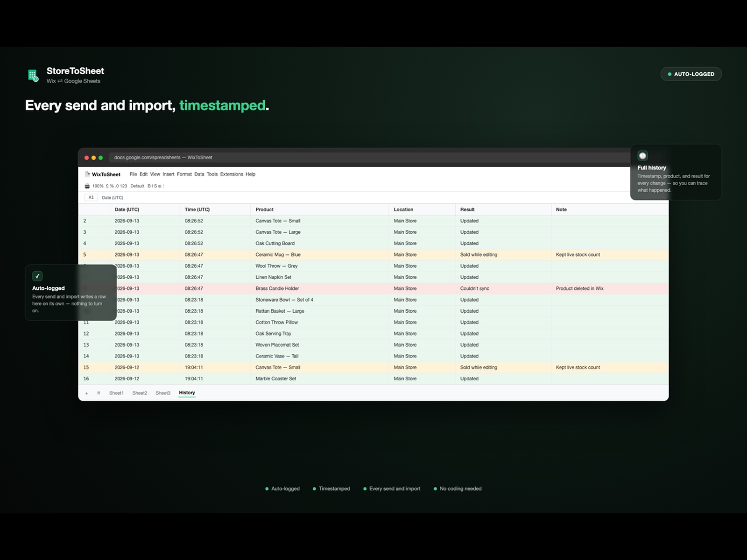This screenshot has width=747, height=560.
Task: Click the borders icon in toolbar
Action: pos(160,186)
